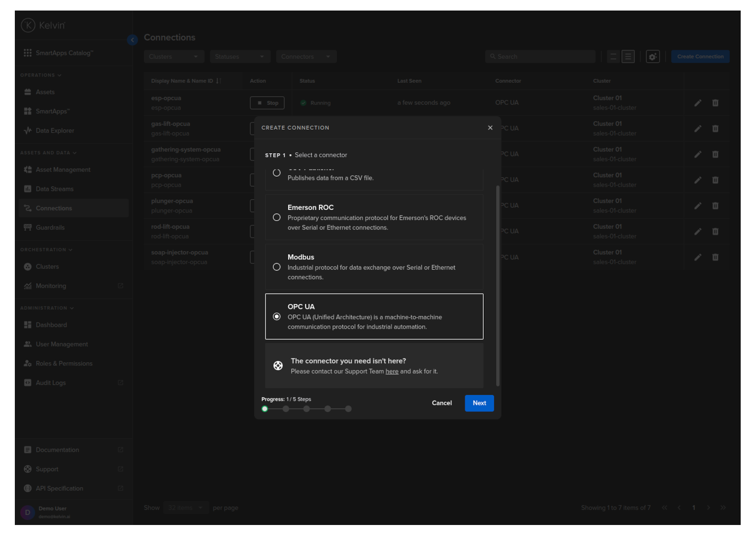Choose the OPC UA connector radio button
The height and width of the screenshot is (536, 756).
coord(277,317)
